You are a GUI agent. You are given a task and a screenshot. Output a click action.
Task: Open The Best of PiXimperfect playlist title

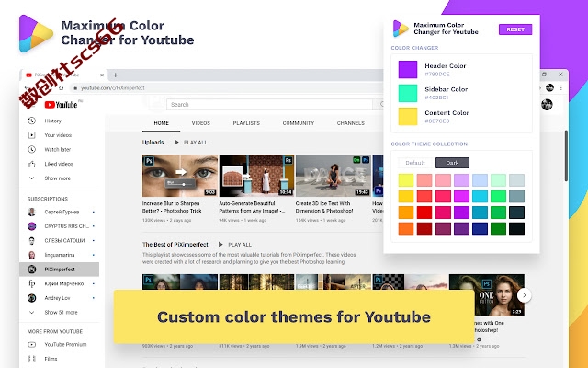pos(175,245)
